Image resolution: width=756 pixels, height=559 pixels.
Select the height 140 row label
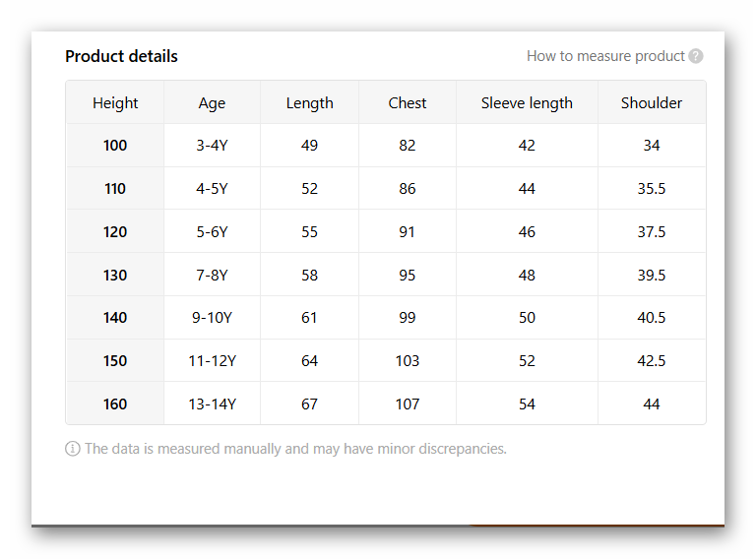pos(115,318)
